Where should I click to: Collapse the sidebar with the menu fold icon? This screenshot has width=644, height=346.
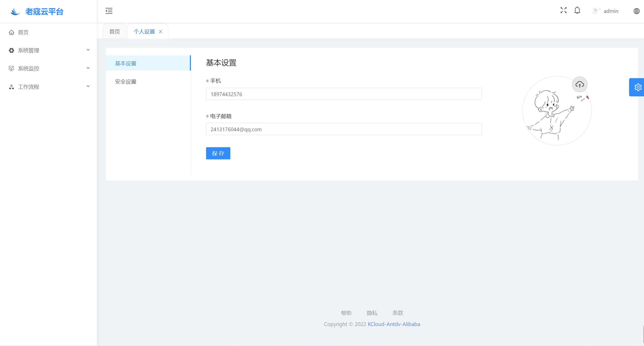coord(109,11)
